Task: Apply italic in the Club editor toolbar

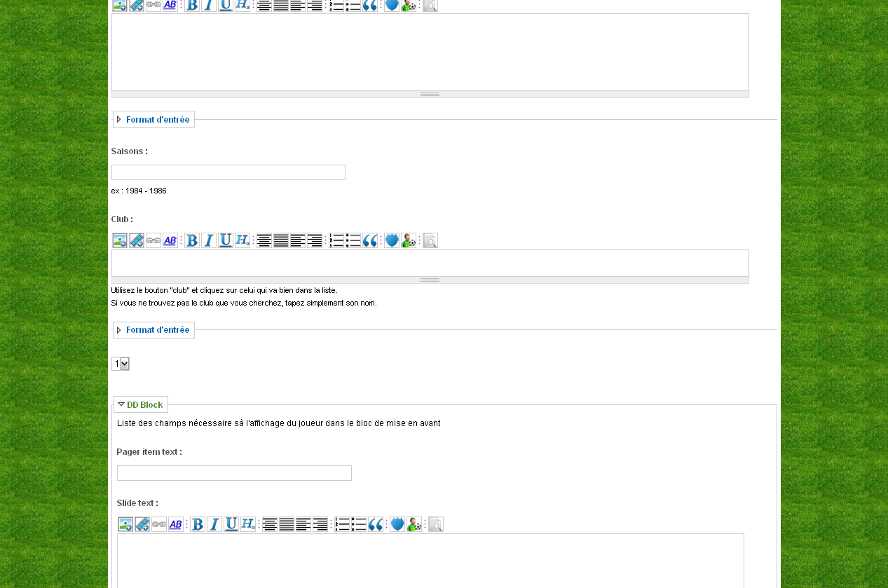Action: coord(209,240)
